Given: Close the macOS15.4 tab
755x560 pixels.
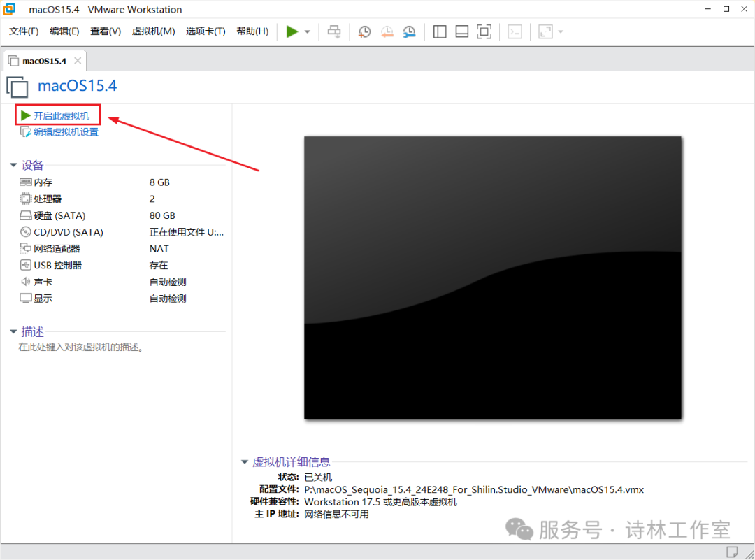Looking at the screenshot, I should (x=78, y=61).
